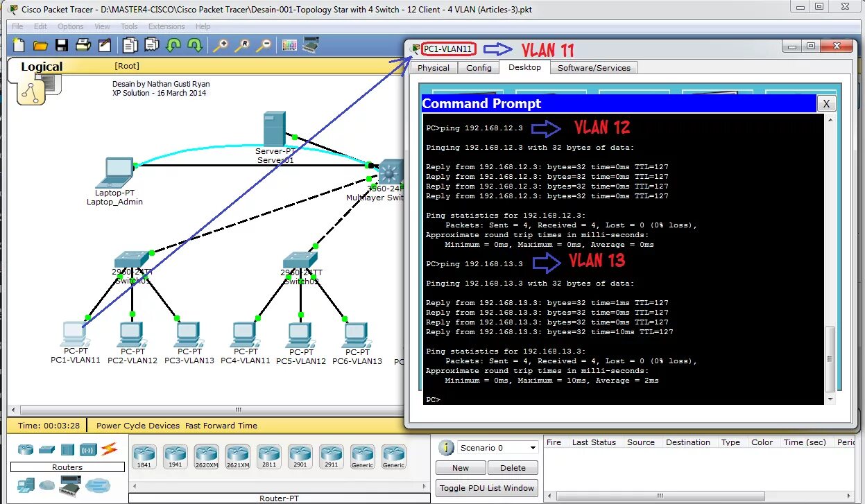Screen dimensions: 865x504
Task: Pick the 1841 router model
Action: click(144, 457)
